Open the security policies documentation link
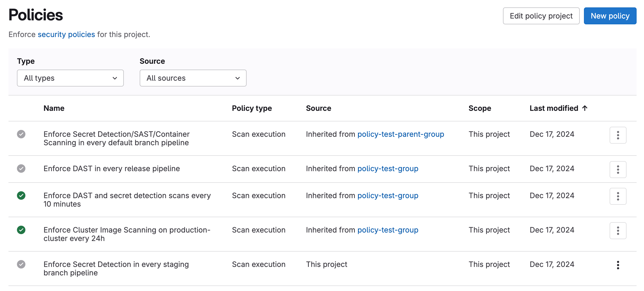Viewport: 644px width, 291px height. click(66, 34)
